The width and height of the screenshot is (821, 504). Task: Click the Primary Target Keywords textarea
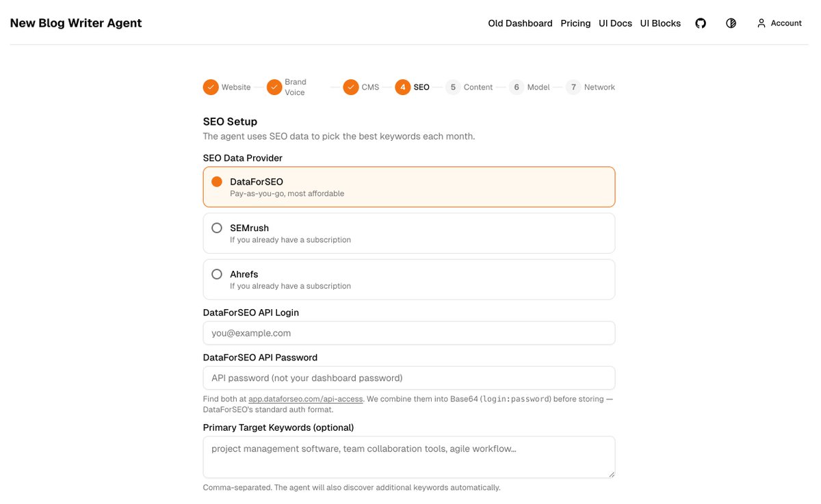point(409,457)
